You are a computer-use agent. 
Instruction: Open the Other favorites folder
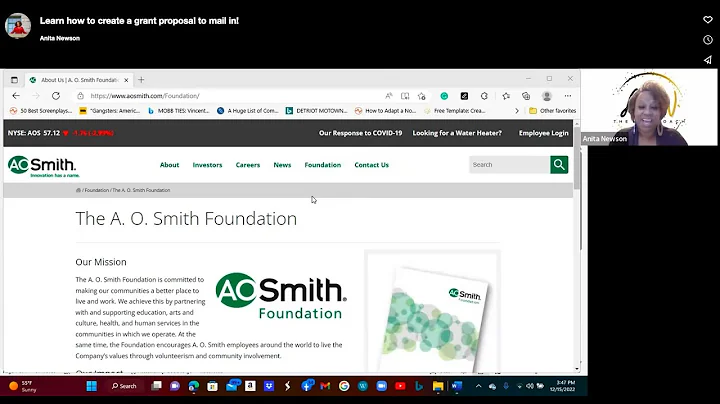pyautogui.click(x=552, y=111)
